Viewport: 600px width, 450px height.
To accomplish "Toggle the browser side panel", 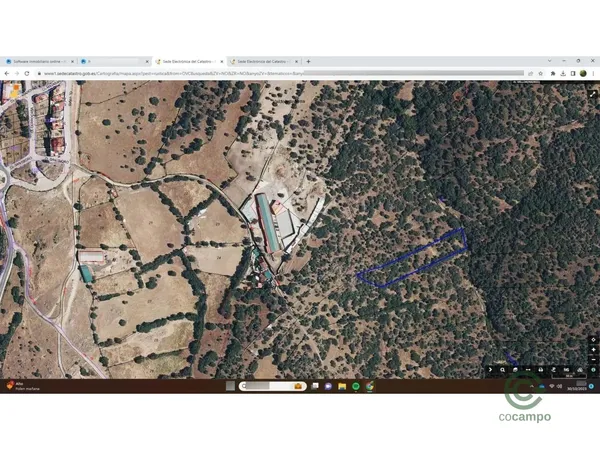I will (x=573, y=73).
